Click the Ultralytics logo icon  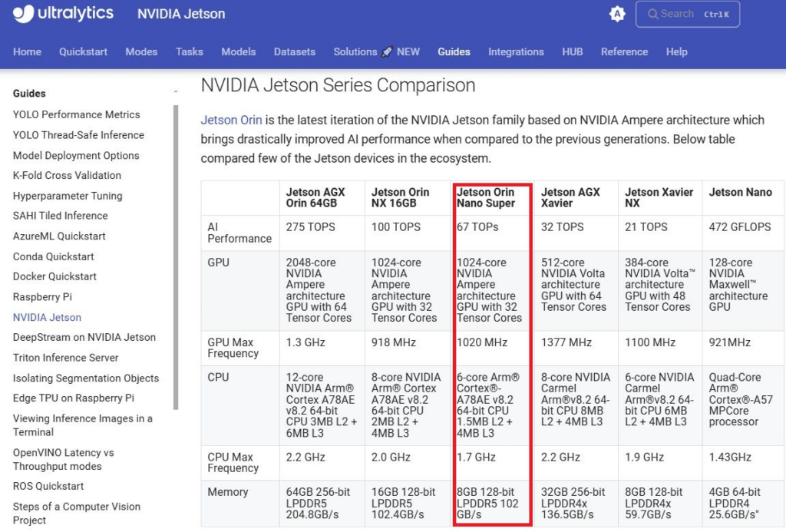click(23, 14)
